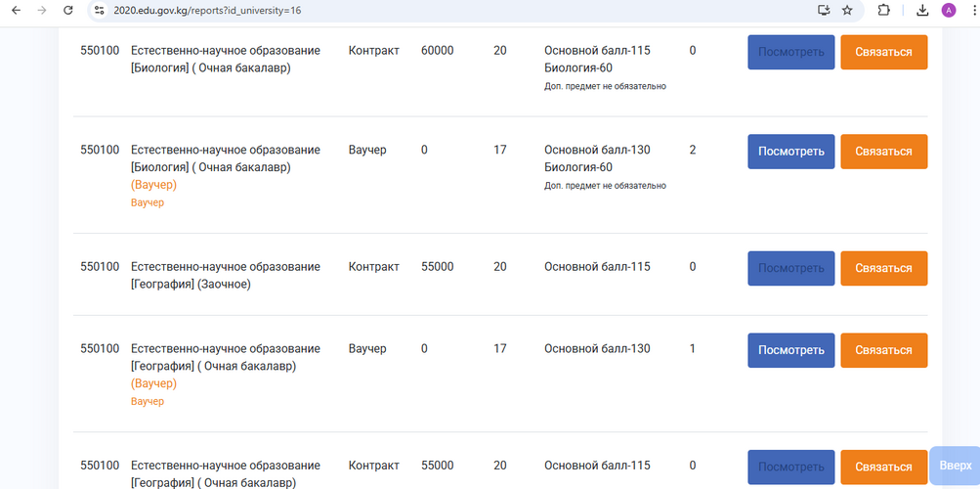Click Посмотреть for Биология Ваучер row
This screenshot has height=489, width=980.
coord(790,152)
